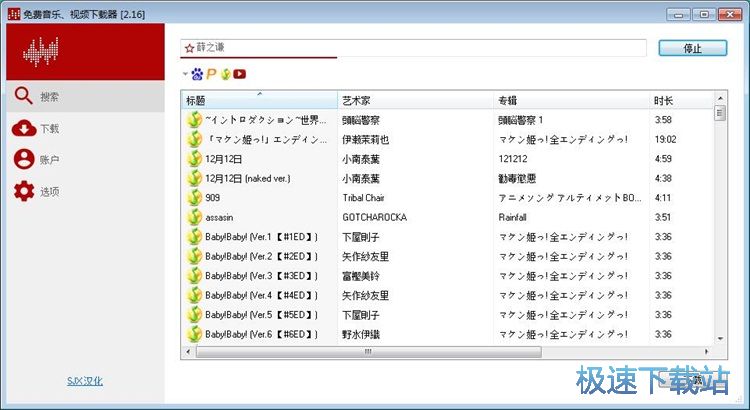Click the song icon for assasin
The height and width of the screenshot is (410, 750).
(194, 217)
